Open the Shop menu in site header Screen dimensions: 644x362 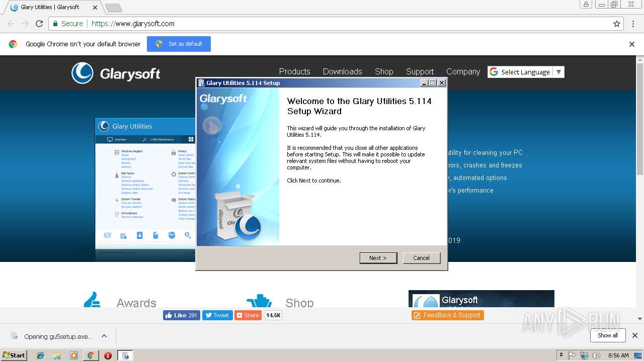coord(384,71)
